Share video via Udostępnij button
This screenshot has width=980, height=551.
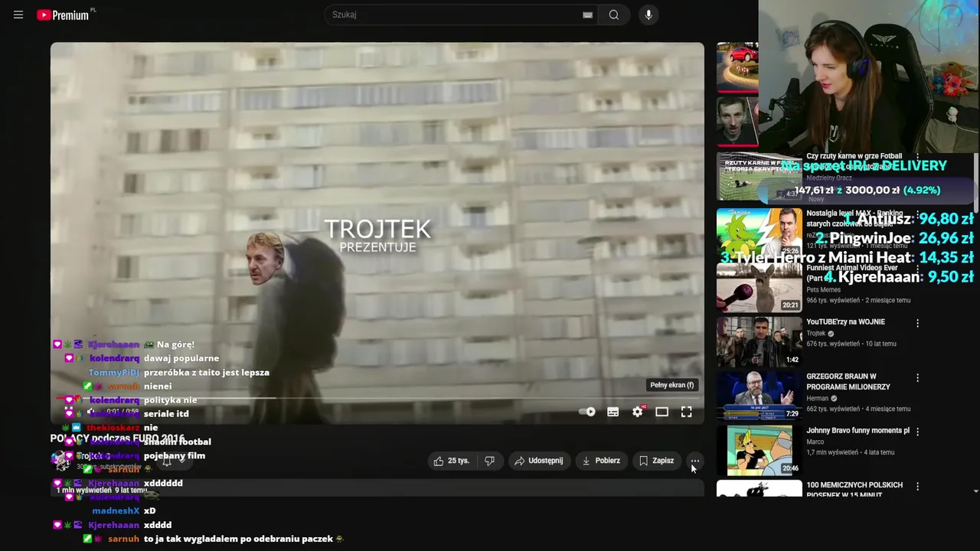click(539, 461)
